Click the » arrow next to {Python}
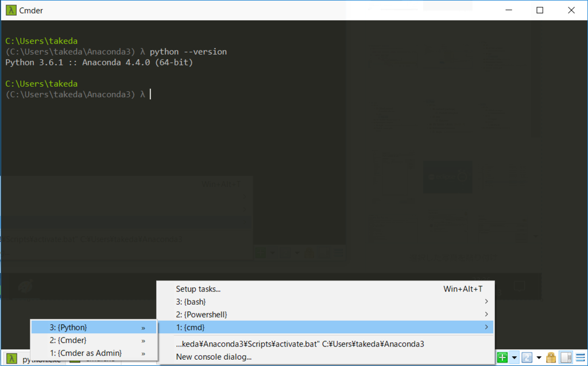 tap(143, 328)
